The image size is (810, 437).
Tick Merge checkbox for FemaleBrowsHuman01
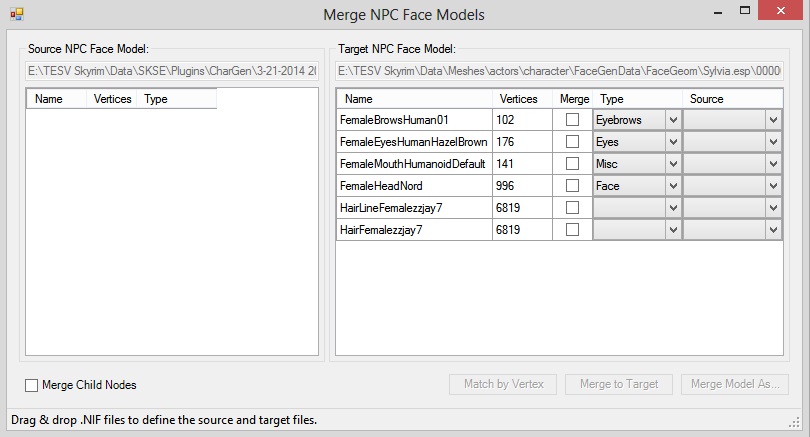(x=572, y=120)
